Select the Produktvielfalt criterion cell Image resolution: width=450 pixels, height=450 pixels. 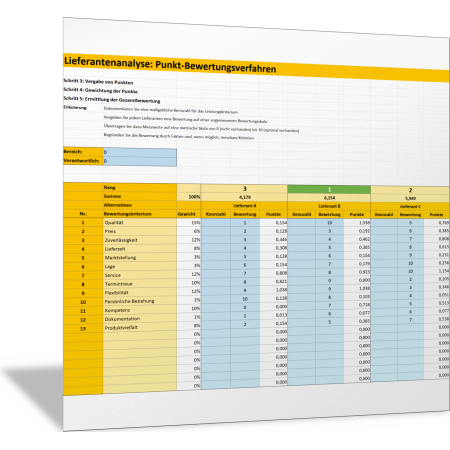(x=140, y=328)
